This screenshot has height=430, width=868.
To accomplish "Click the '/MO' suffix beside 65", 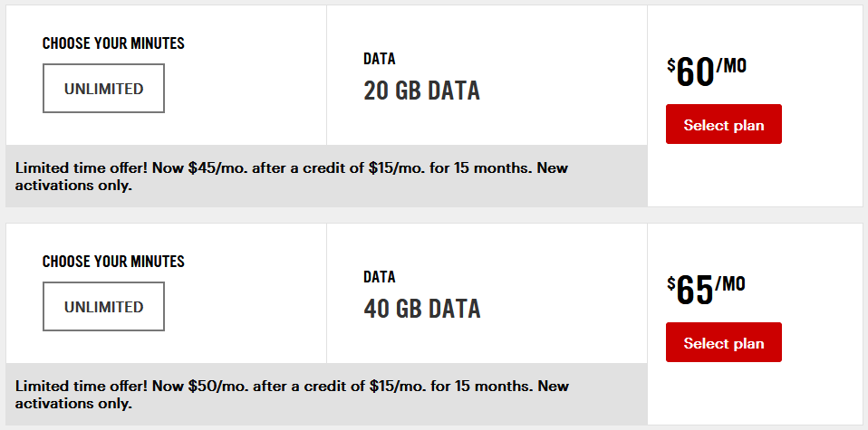I will 730,284.
